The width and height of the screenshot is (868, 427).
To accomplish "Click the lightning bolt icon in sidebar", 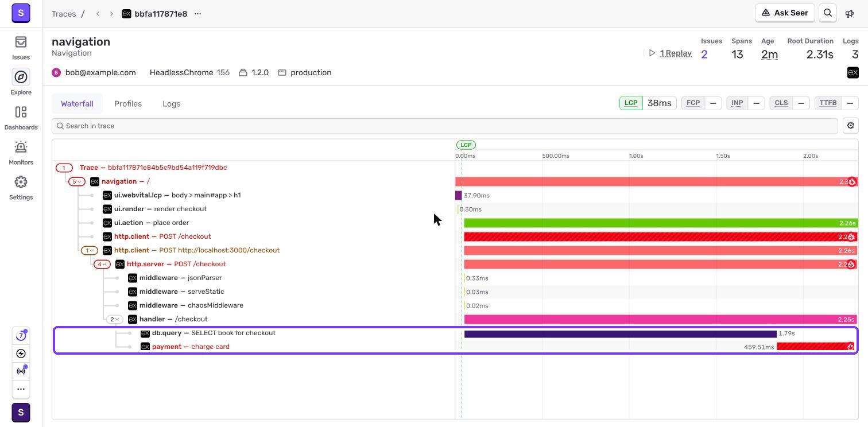I will (21, 354).
